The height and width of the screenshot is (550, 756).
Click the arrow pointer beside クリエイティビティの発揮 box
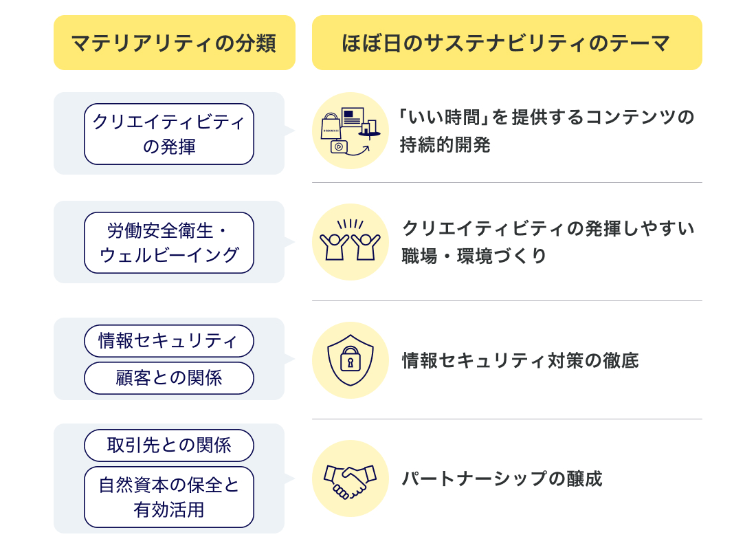pos(290,131)
